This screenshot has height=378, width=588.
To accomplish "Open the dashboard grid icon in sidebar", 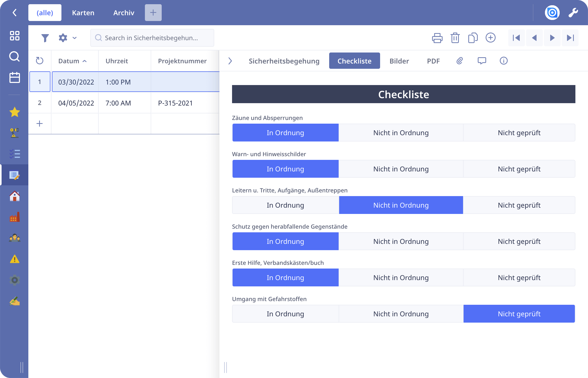I will 15,36.
